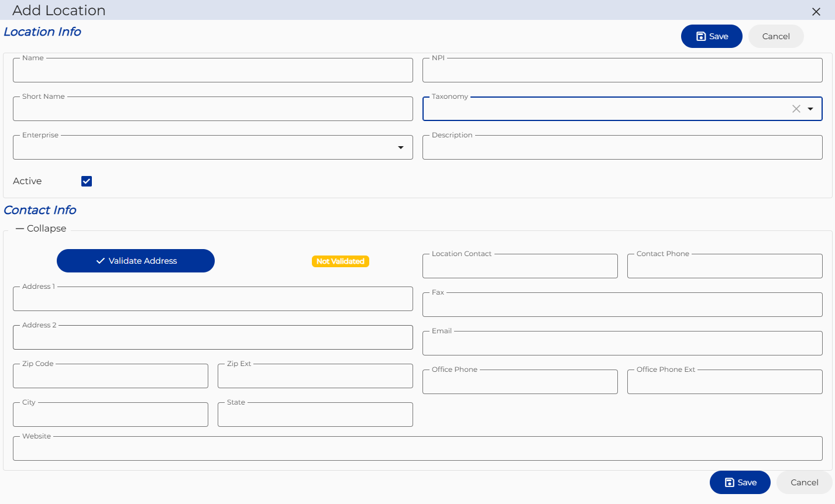
Task: Click the Website input field
Action: point(418,448)
